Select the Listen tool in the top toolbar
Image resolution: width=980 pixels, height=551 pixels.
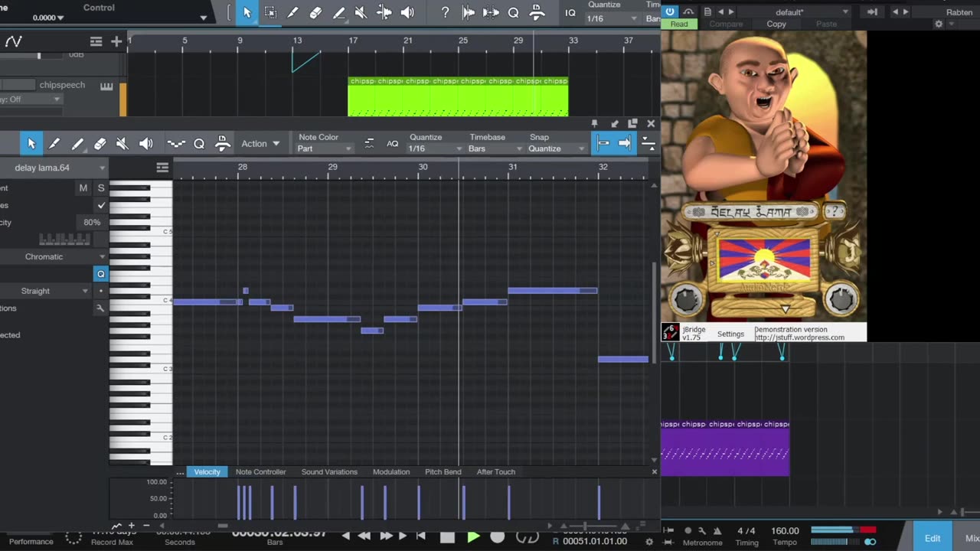[x=407, y=12]
